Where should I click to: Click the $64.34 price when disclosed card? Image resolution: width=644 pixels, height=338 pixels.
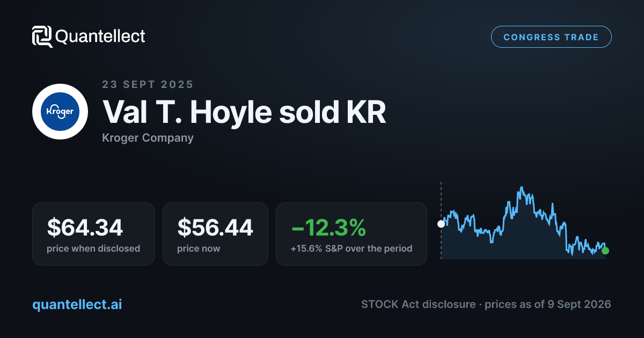pyautogui.click(x=93, y=234)
